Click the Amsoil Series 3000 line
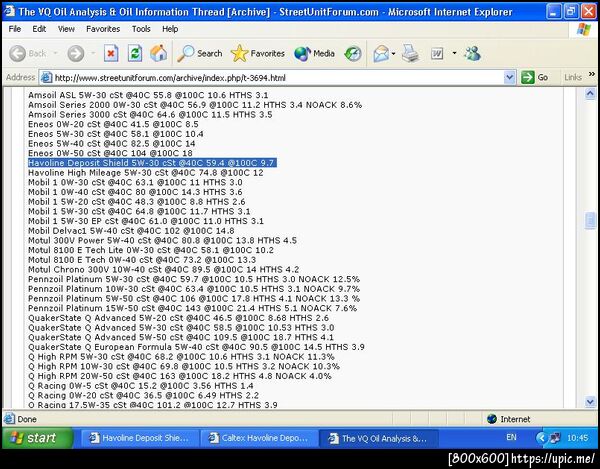Viewport: 600px width, 469px height. pos(150,114)
